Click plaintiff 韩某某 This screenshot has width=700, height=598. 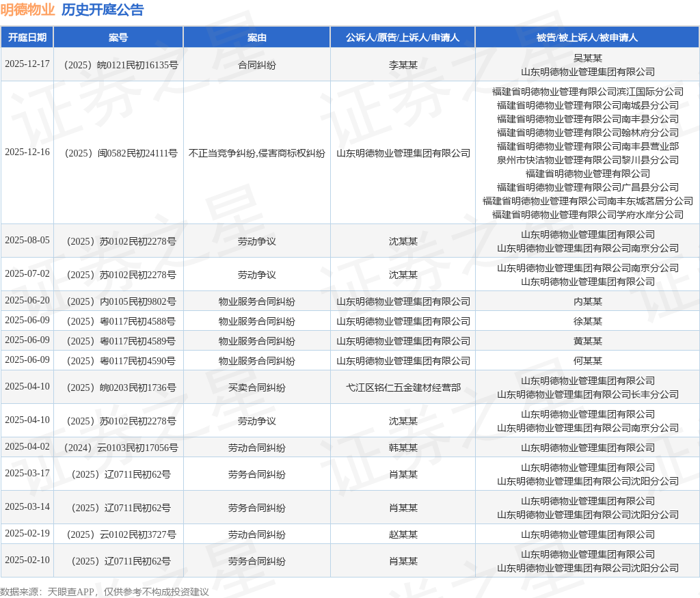(x=403, y=448)
